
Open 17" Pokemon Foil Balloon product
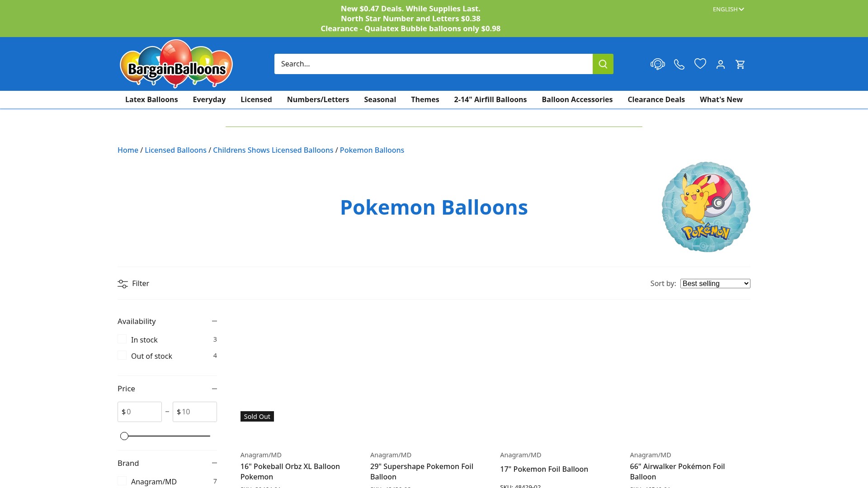coord(544,469)
